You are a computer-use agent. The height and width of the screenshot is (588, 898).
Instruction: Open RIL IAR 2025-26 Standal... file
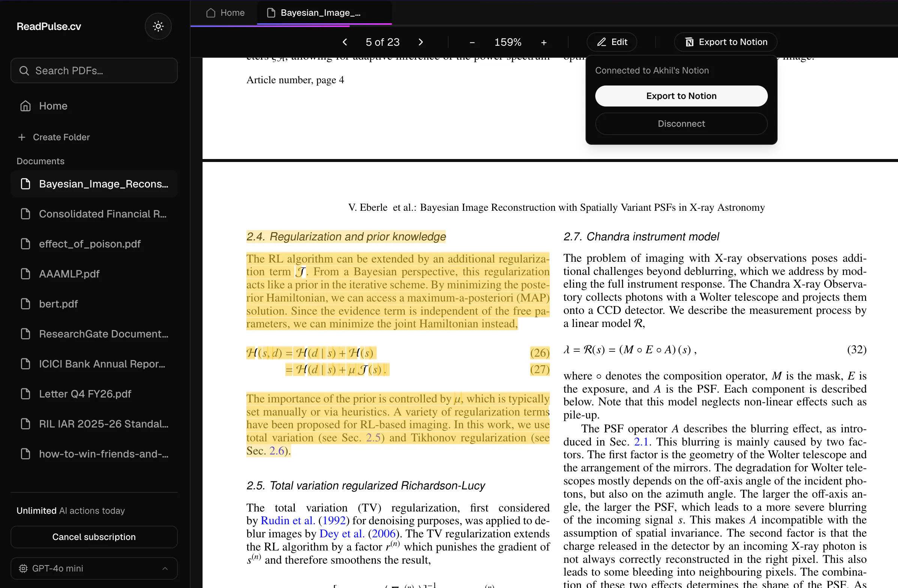(x=94, y=424)
